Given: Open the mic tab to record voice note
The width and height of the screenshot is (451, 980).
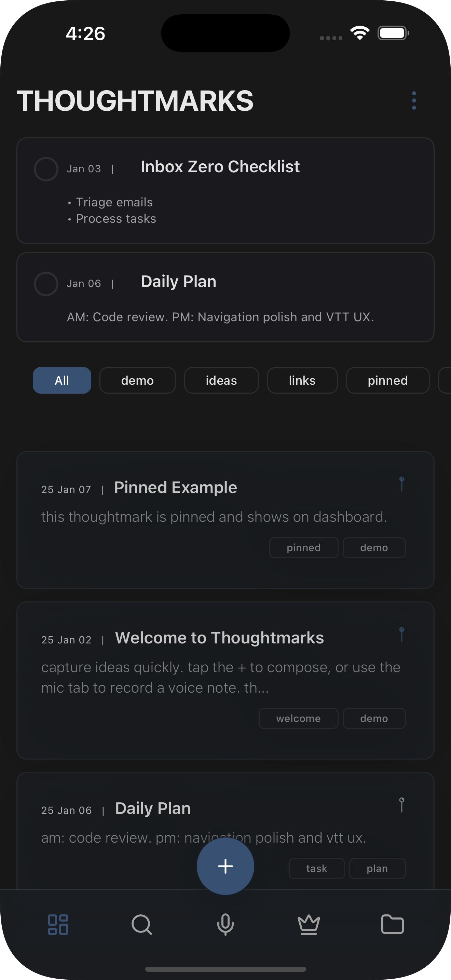Looking at the screenshot, I should (225, 924).
